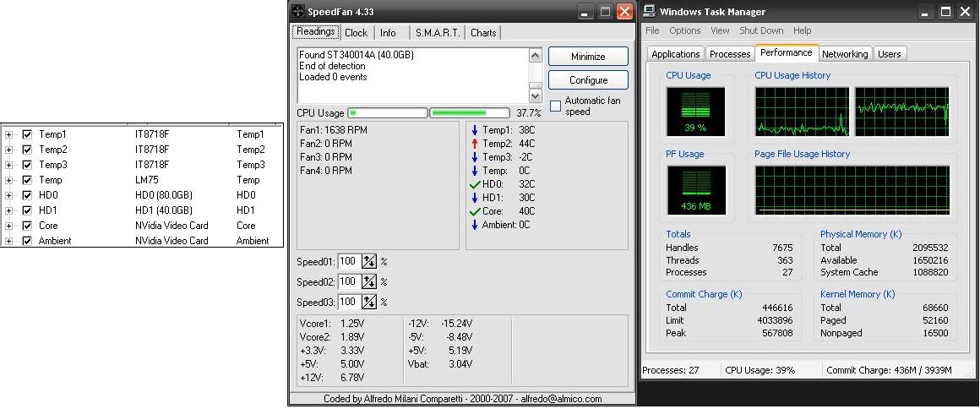
Task: Expand the LM75 Temp tree row
Action: pyautogui.click(x=8, y=180)
